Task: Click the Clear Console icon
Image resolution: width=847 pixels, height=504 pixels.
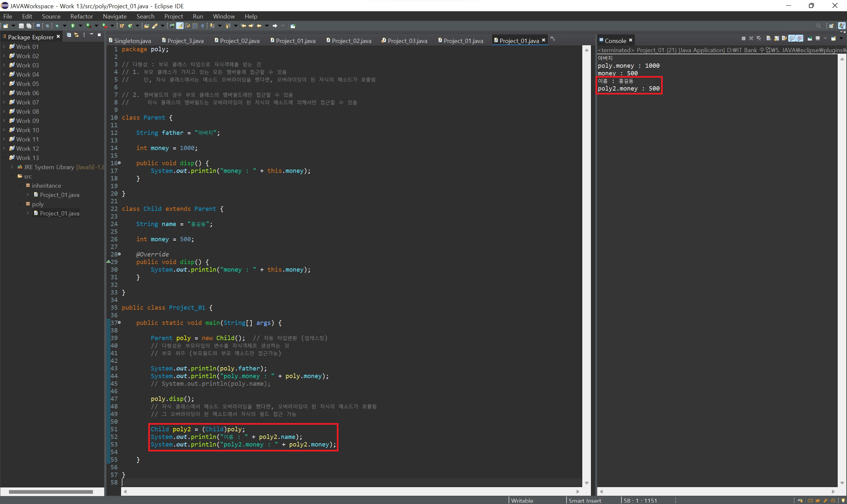Action: (769, 38)
